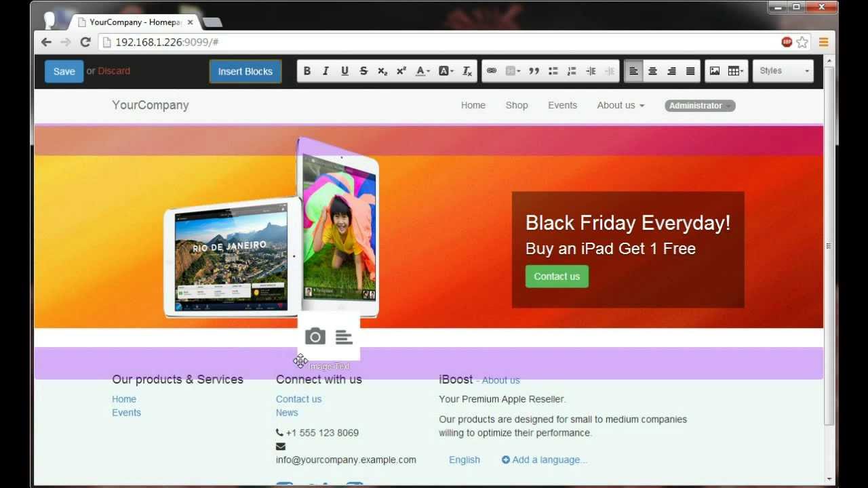Toggle bold formatting

coord(307,71)
